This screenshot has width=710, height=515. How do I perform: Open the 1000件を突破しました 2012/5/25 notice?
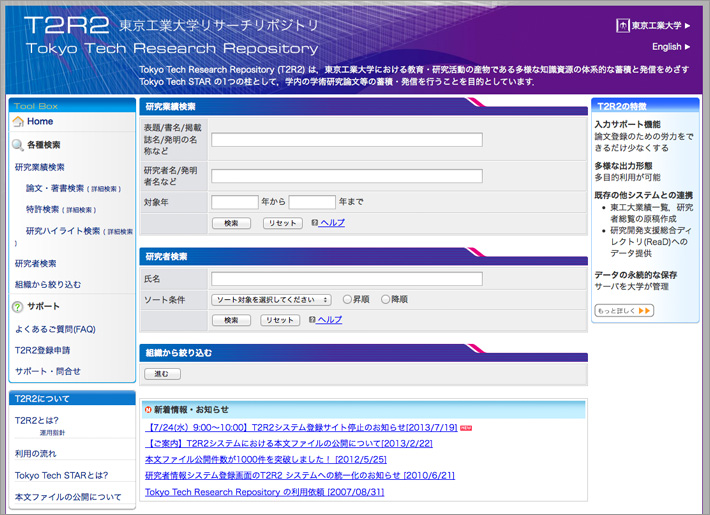click(266, 459)
